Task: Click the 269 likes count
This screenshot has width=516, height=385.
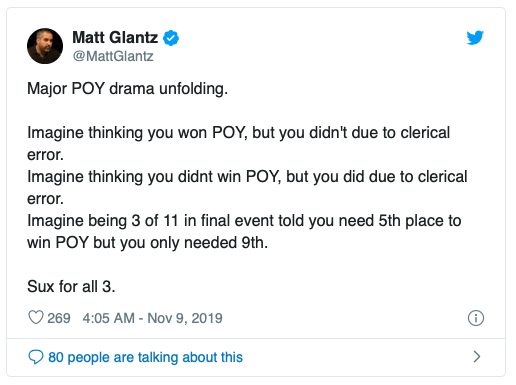Action: (59, 318)
